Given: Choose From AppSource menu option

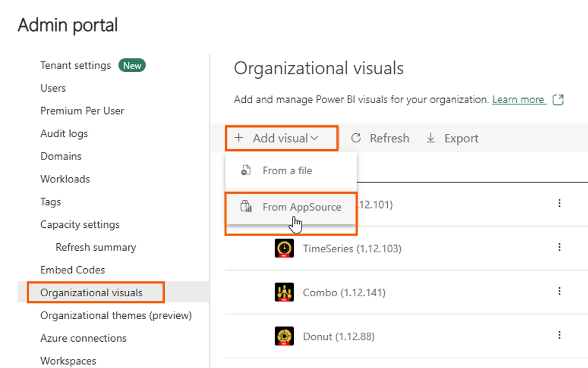Looking at the screenshot, I should tap(291, 207).
